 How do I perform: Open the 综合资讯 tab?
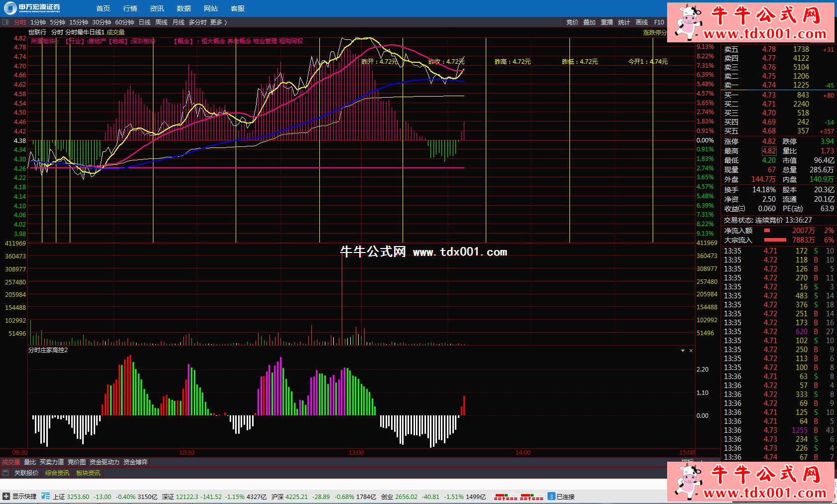[x=57, y=473]
